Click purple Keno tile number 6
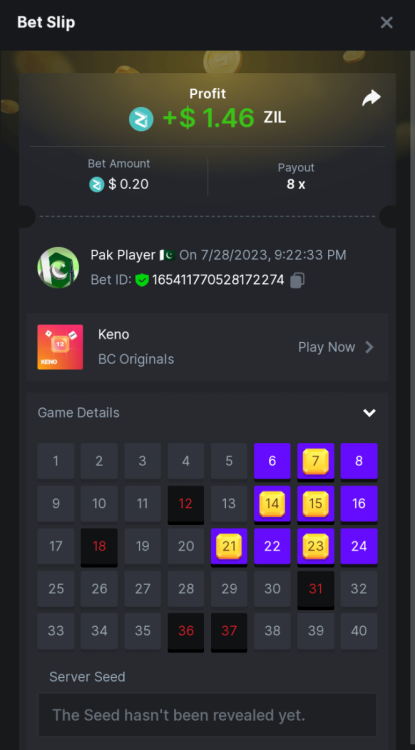 click(272, 462)
